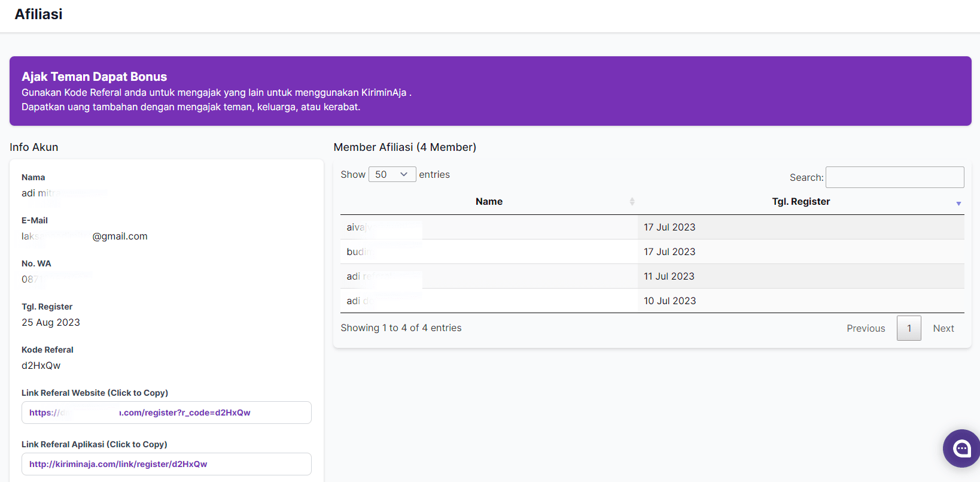
Task: Select page 1 in pagination
Action: (x=909, y=328)
